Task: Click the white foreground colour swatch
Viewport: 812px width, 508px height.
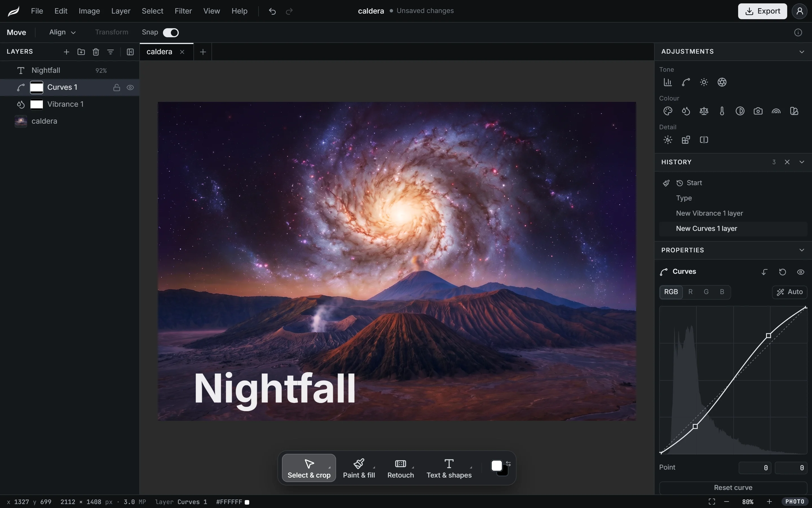Action: [497, 466]
